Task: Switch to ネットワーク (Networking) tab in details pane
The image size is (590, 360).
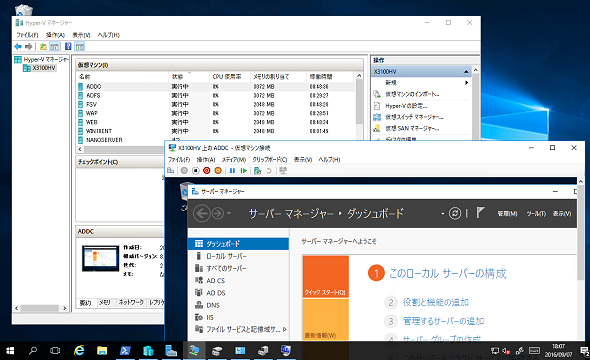Action: [x=131, y=302]
